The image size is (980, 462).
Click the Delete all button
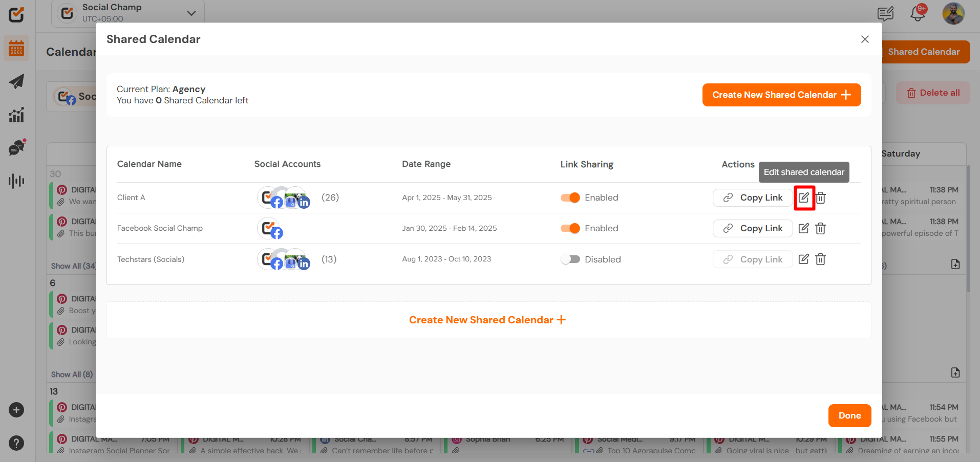point(933,93)
